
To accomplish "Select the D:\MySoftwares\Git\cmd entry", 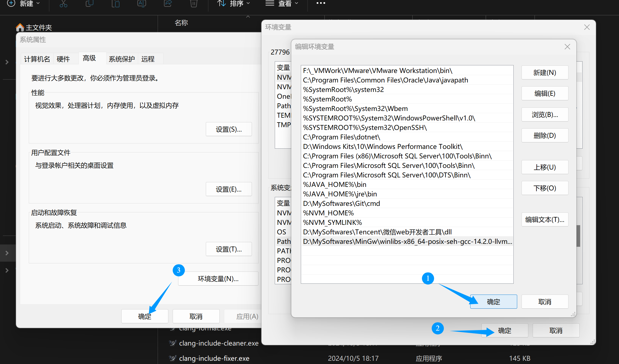I will pos(407,203).
